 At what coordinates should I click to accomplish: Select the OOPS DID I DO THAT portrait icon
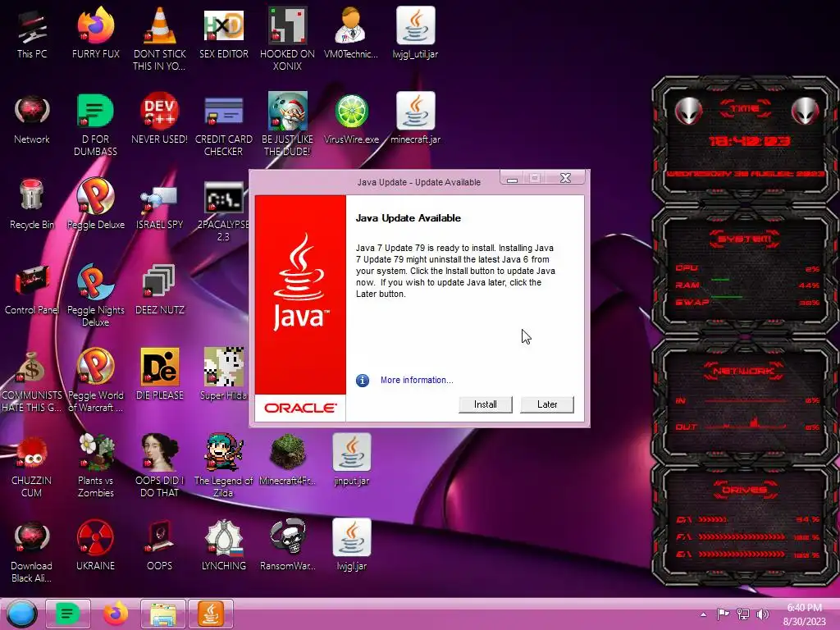160,465
